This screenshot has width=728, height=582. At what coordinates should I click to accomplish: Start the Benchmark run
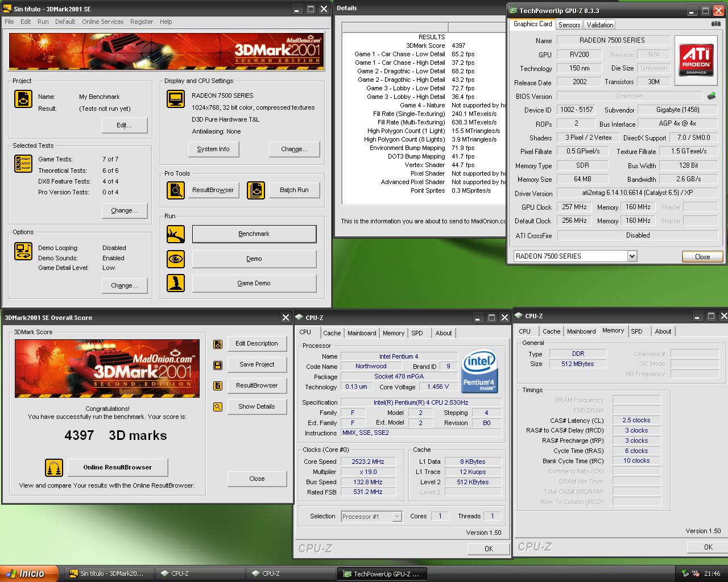click(x=254, y=234)
